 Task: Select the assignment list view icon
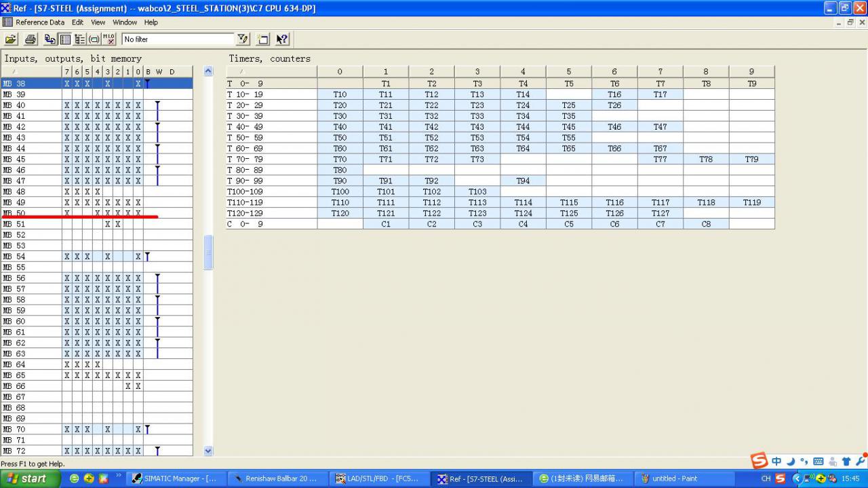[65, 39]
